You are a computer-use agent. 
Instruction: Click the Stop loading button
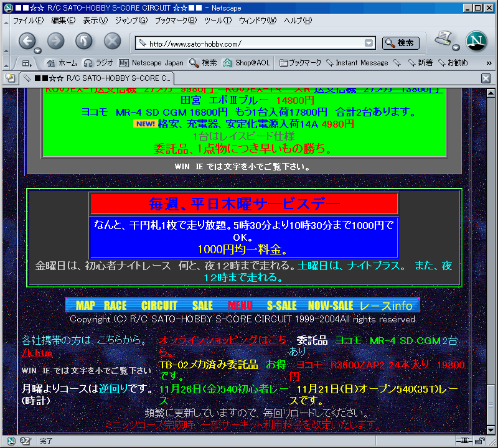pos(113,41)
